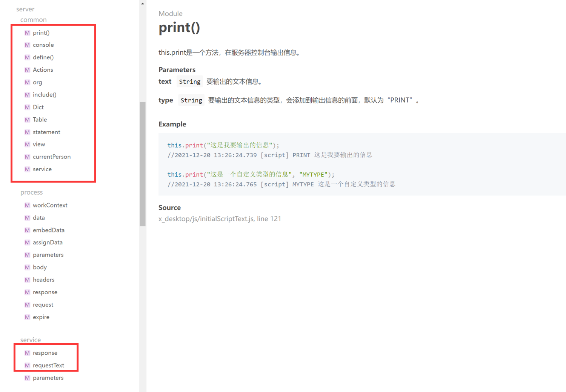566x392 pixels.
Task: Click the server heading at top
Action: 25,9
